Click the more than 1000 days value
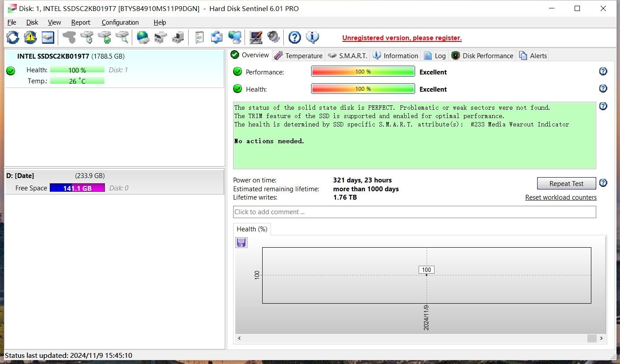Image resolution: width=620 pixels, height=364 pixels. (x=366, y=189)
